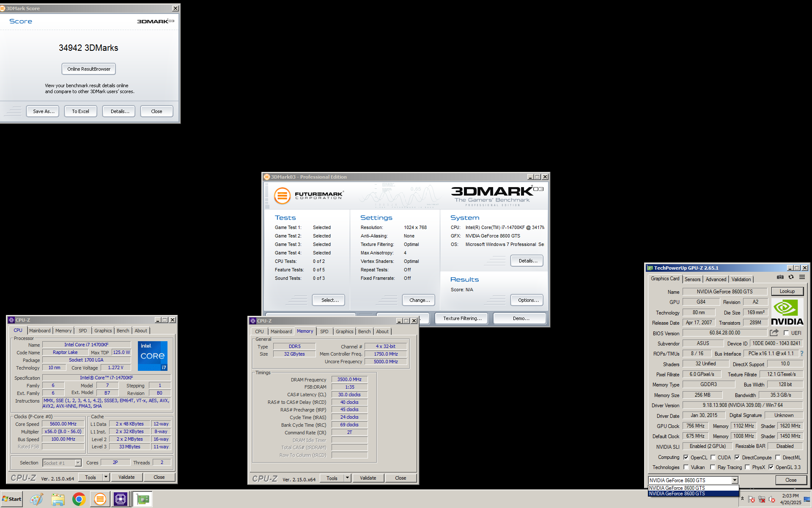Click the GPU Name field in GPU-Z
812x508 pixels.
pos(724,291)
